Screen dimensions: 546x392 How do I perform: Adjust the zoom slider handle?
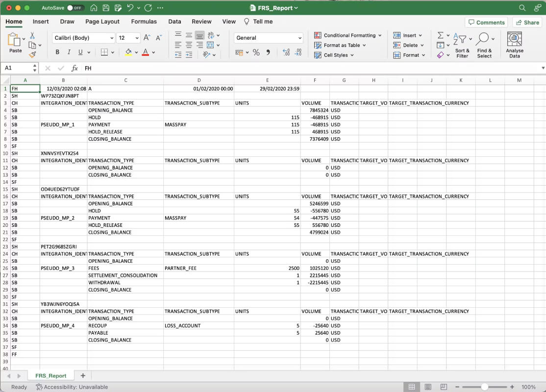click(484, 387)
